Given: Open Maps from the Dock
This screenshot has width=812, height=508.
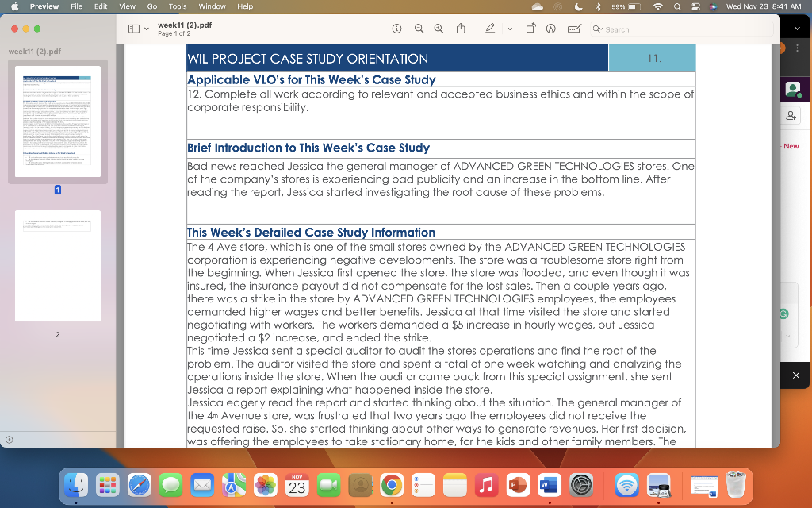Looking at the screenshot, I should pyautogui.click(x=234, y=486).
